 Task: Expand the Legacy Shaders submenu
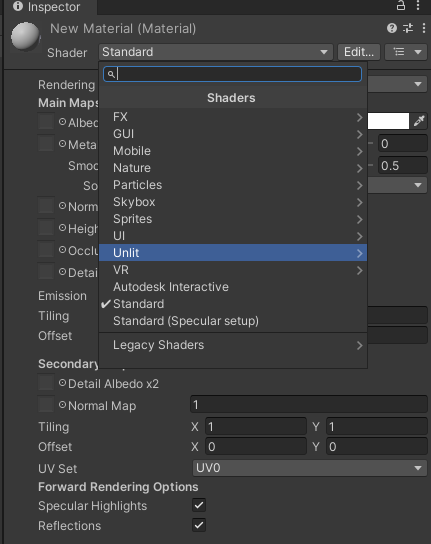[x=233, y=345]
